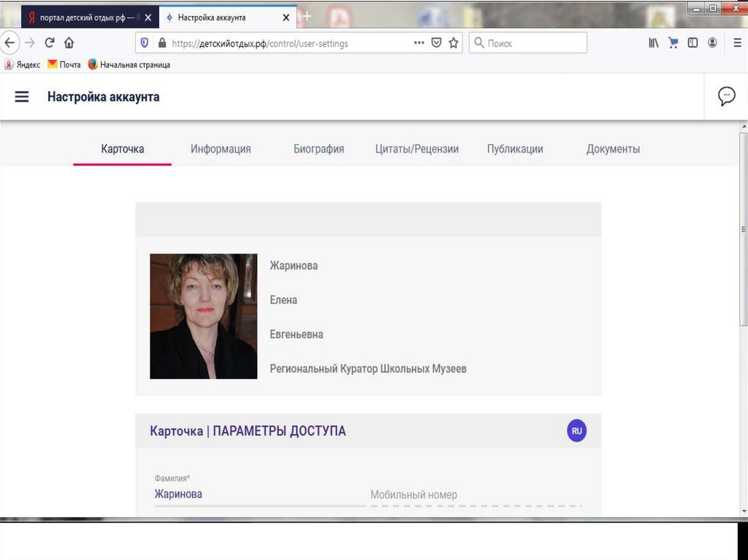Open the chat messages icon
Screen dimensions: 748x560
(x=726, y=96)
